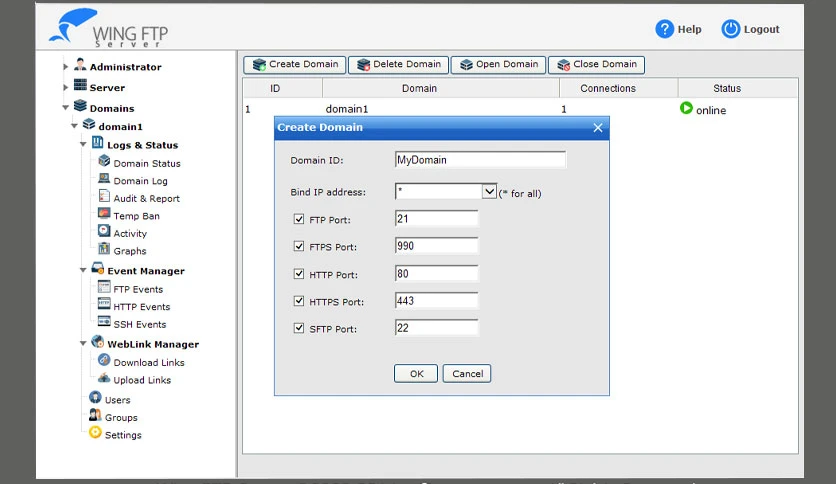Uncheck the HTTP Port checkbox
Image resolution: width=836 pixels, height=484 pixels.
coord(299,274)
